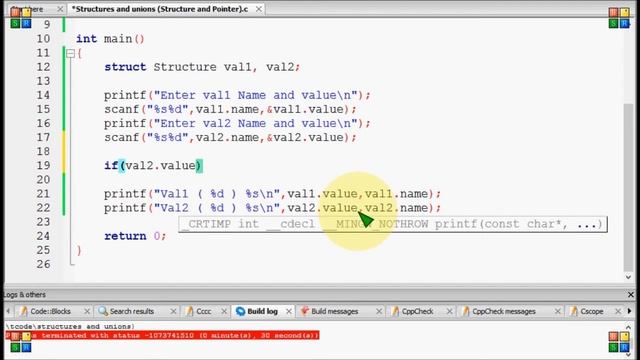Image resolution: width=640 pixels, height=360 pixels.
Task: Collapse the main function fold marker at line 11
Action: (x=70, y=53)
